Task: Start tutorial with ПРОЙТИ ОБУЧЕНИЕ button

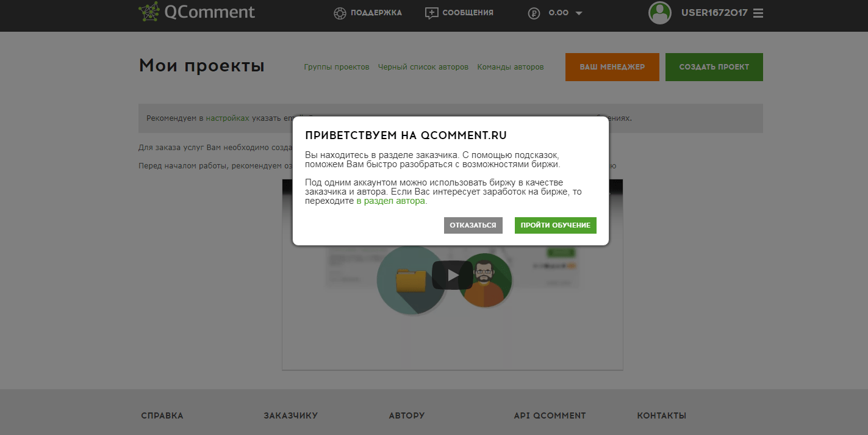Action: 556,225
